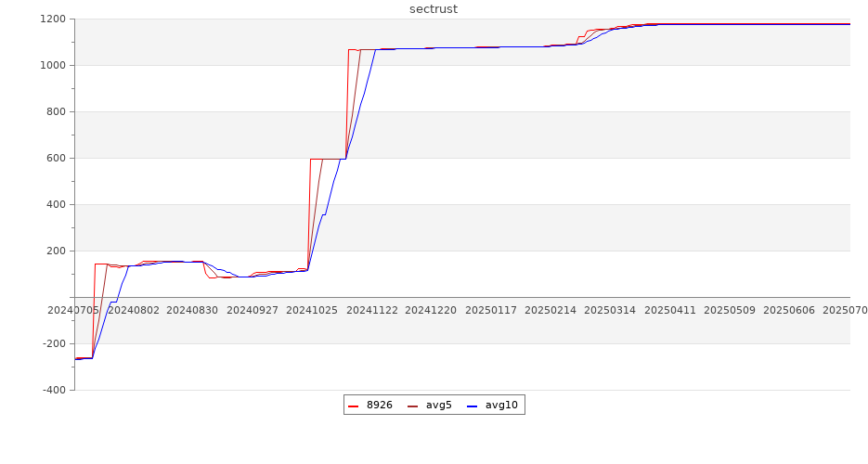This screenshot has height=464, width=868.
Task: Click the x-axis date 20240705
Action: click(73, 310)
